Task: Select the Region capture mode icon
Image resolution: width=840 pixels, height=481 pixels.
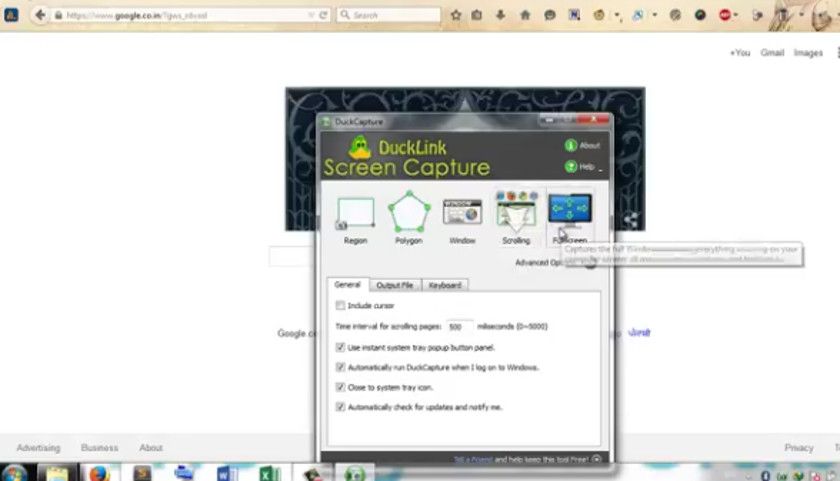Action: [x=355, y=214]
